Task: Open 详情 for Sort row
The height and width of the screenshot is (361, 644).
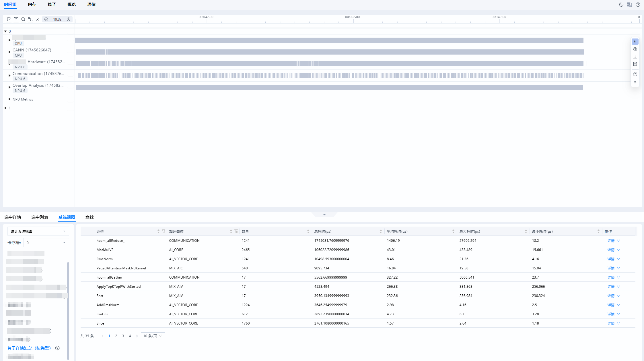Action: click(x=611, y=296)
